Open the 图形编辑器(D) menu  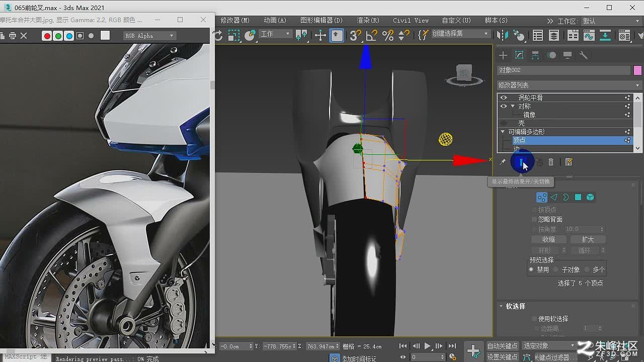[321, 21]
